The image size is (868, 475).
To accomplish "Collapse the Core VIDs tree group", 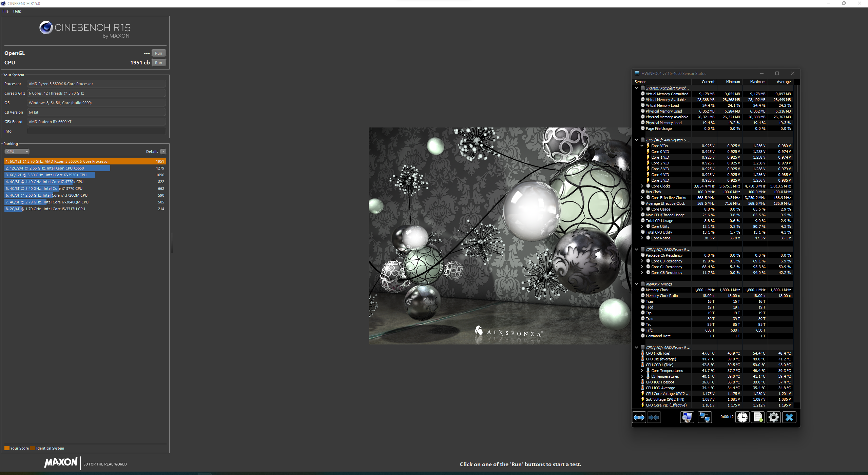I will pos(642,146).
